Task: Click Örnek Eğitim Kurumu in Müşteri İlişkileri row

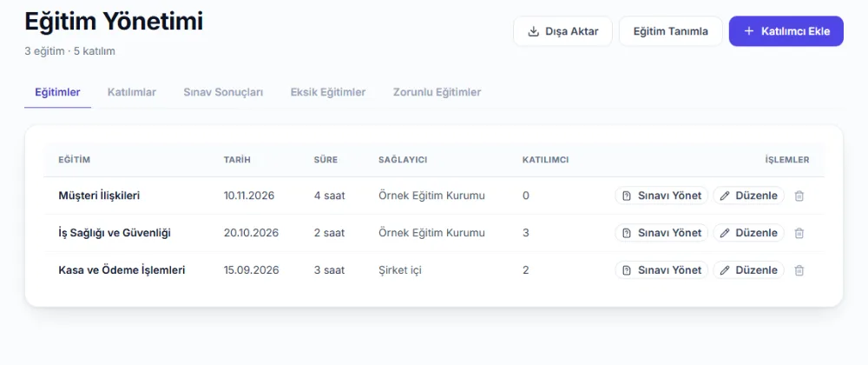Action: 431,196
